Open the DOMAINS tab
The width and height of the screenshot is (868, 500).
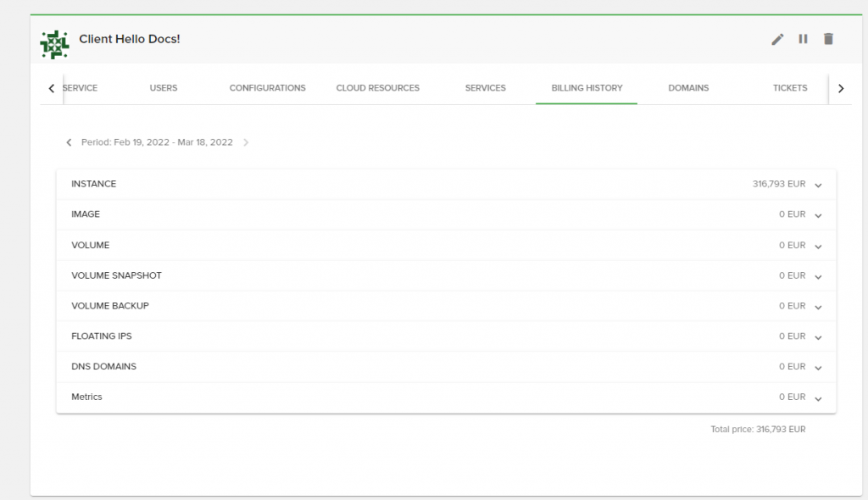(688, 88)
